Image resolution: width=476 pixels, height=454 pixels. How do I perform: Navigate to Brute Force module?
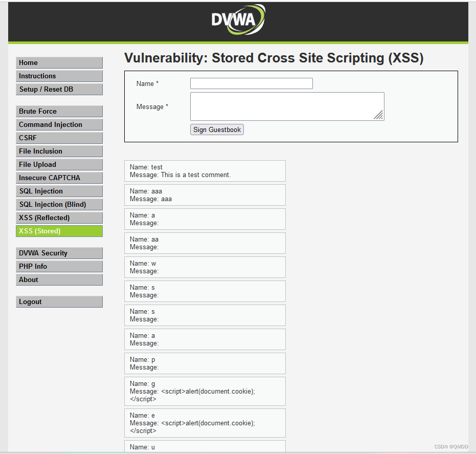pos(59,111)
